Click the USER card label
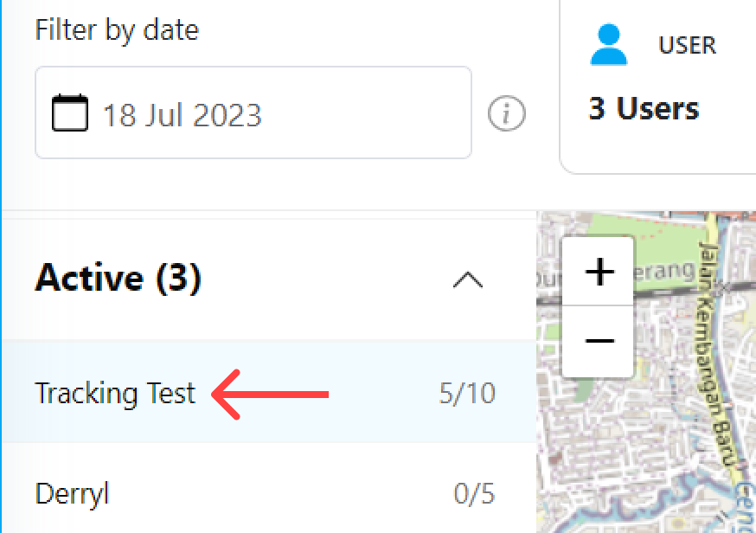756x533 pixels. 688,45
